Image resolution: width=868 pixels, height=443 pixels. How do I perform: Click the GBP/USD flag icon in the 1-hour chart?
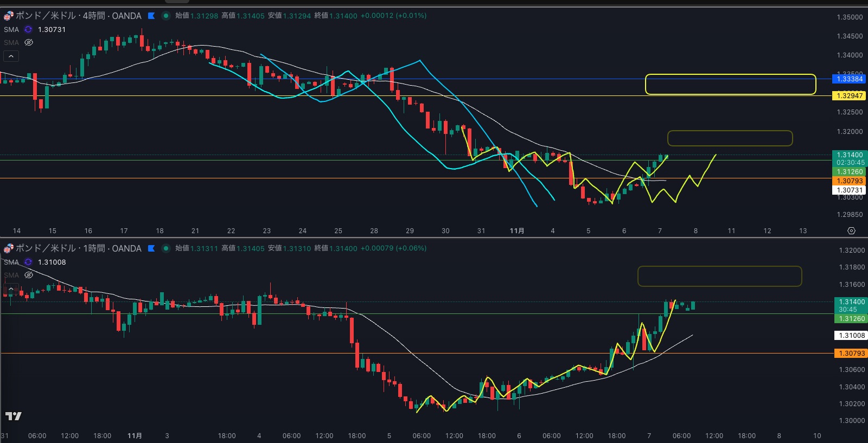coord(8,248)
